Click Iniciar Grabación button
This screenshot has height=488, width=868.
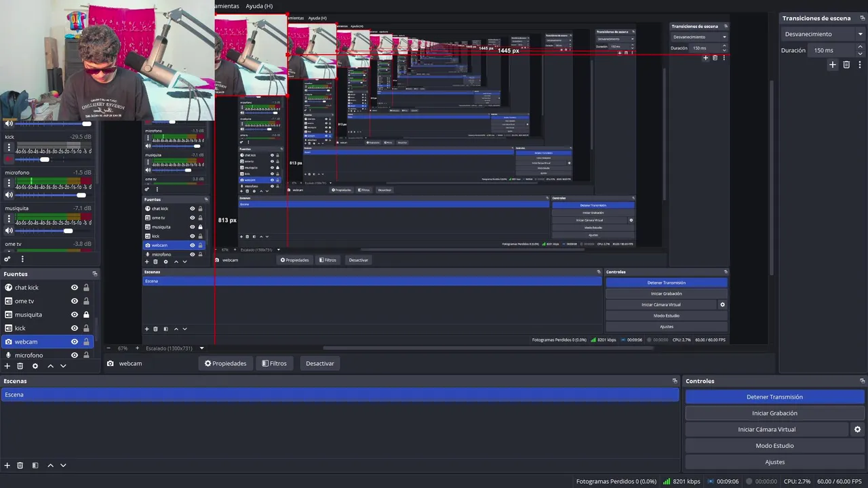click(774, 413)
